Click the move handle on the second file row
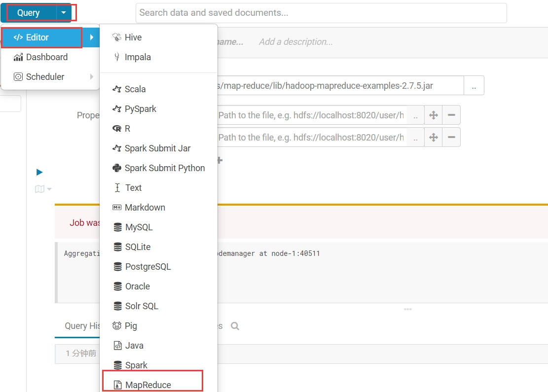Screen dimensions: 548x392 tap(434, 137)
